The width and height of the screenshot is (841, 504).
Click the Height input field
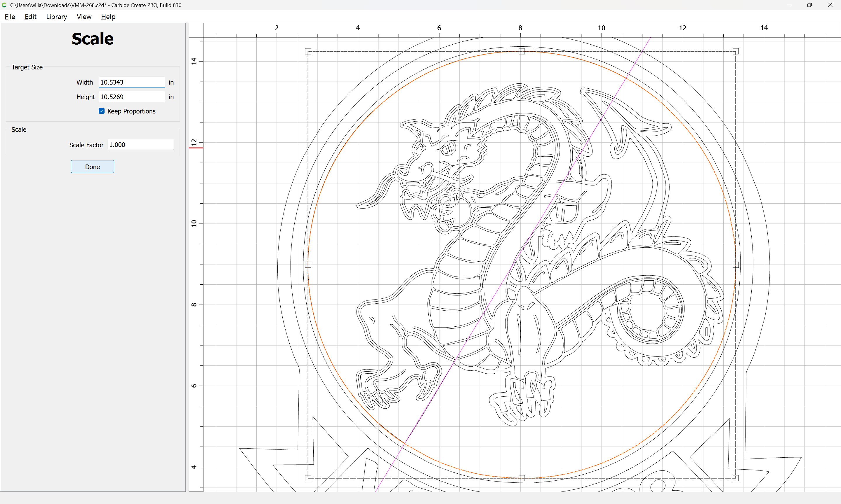point(131,97)
